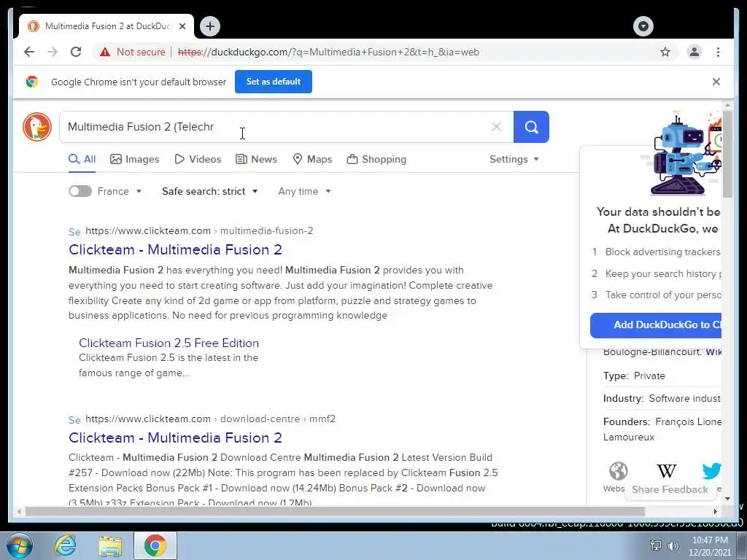Viewport: 747px width, 560px height.
Task: Click the address bar URL text
Action: [x=329, y=52]
